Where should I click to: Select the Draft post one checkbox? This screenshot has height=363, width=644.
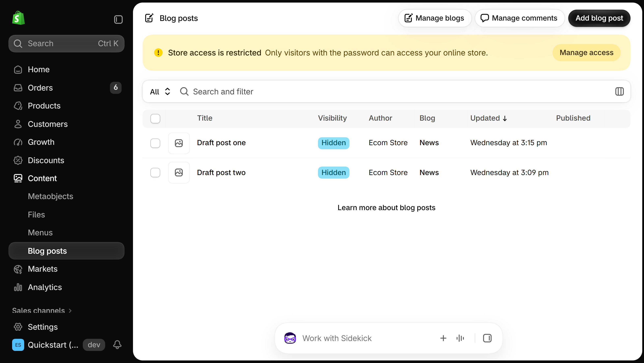(155, 143)
